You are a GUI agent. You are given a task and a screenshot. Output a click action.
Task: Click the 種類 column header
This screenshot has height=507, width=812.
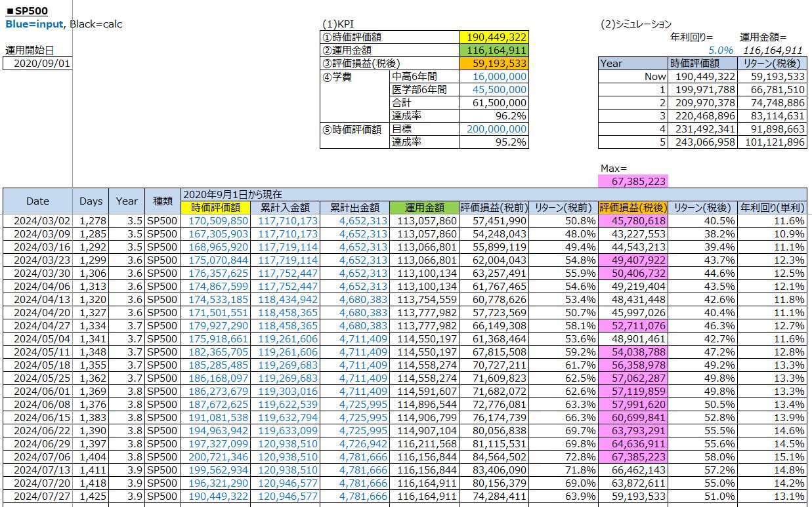(162, 201)
